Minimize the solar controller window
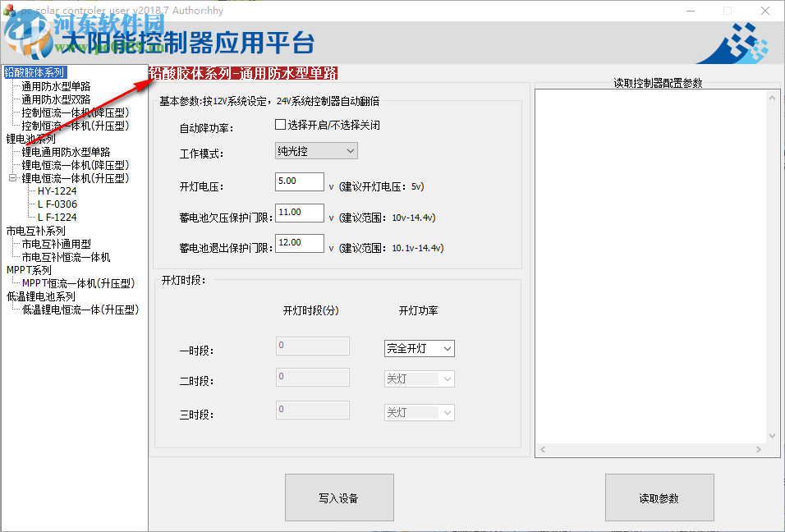Viewport: 785px width, 532px height. [x=691, y=11]
